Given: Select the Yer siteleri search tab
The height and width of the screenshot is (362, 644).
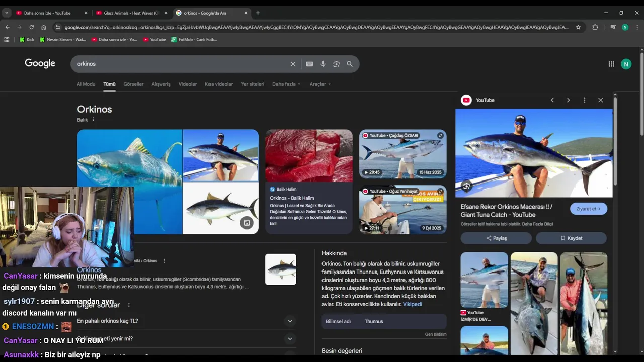Looking at the screenshot, I should tap(253, 84).
